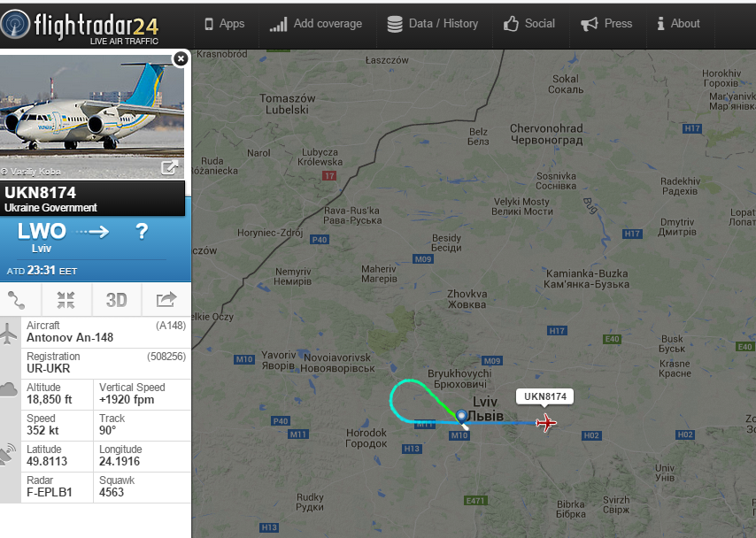Image resolution: width=756 pixels, height=538 pixels.
Task: Open Data / History menu
Action: pyautogui.click(x=433, y=24)
